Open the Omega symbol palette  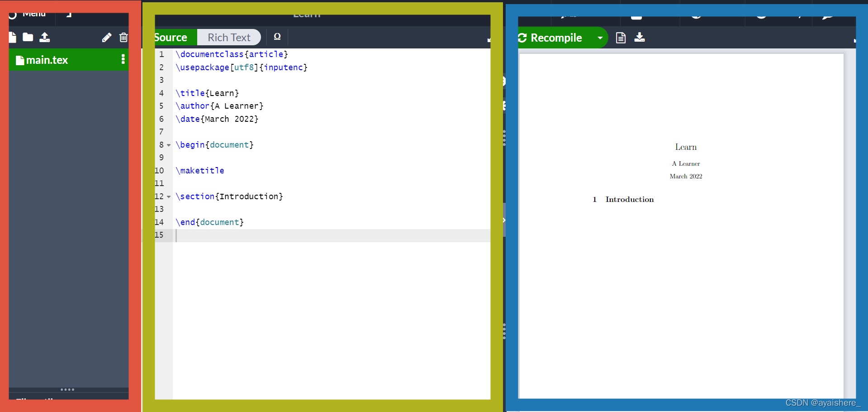click(277, 37)
